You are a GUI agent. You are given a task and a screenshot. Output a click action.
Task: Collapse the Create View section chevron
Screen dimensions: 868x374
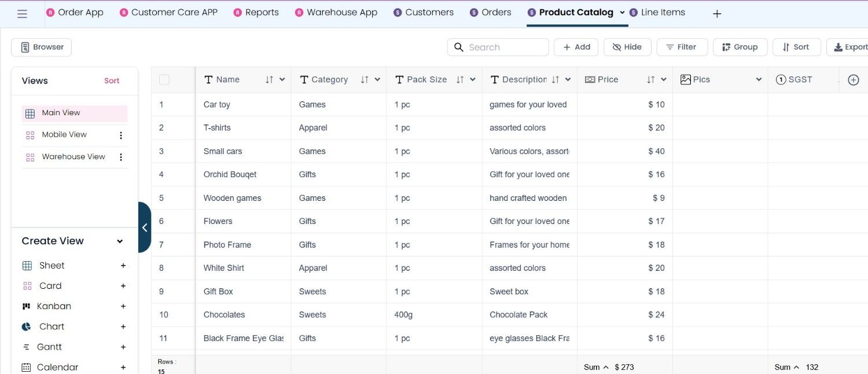click(x=120, y=241)
